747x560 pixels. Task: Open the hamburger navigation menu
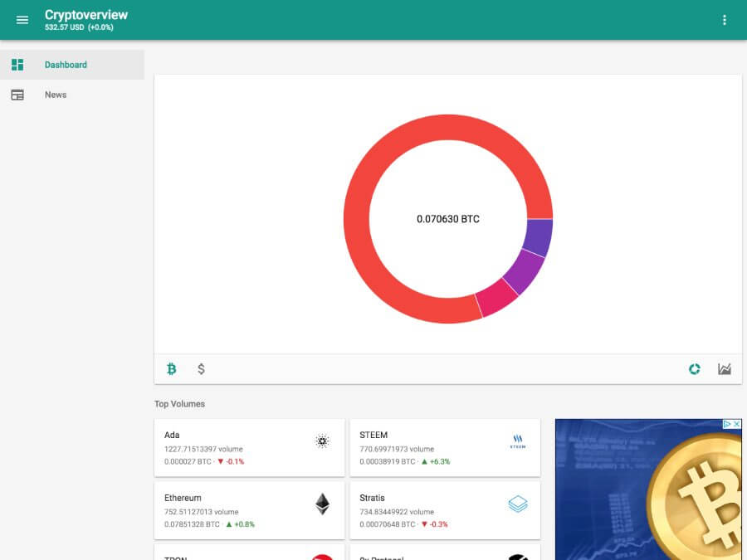pos(22,20)
